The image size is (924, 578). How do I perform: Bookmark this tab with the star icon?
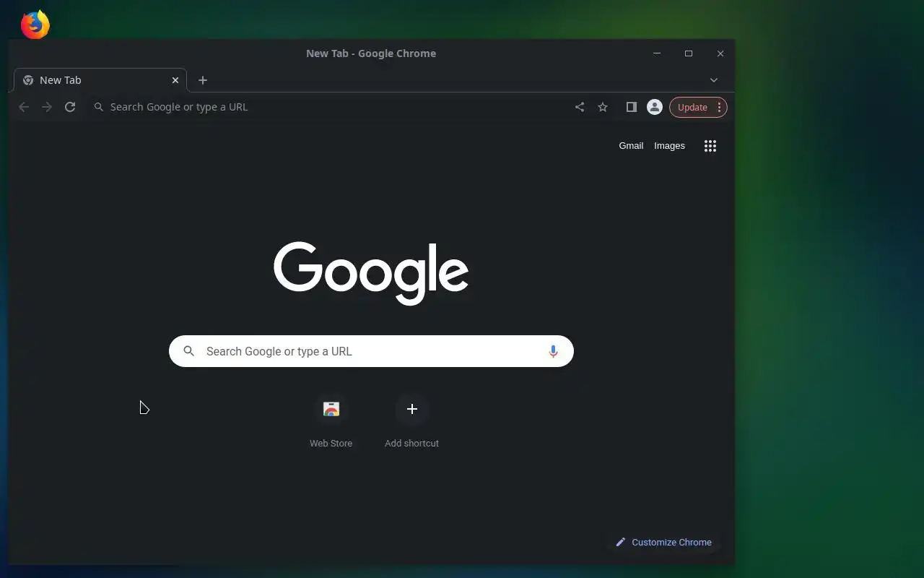(603, 107)
